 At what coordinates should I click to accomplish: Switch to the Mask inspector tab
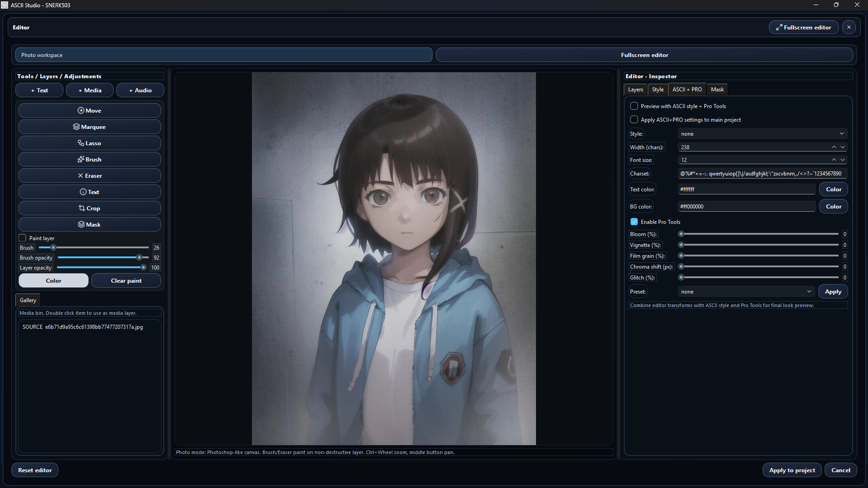point(717,89)
